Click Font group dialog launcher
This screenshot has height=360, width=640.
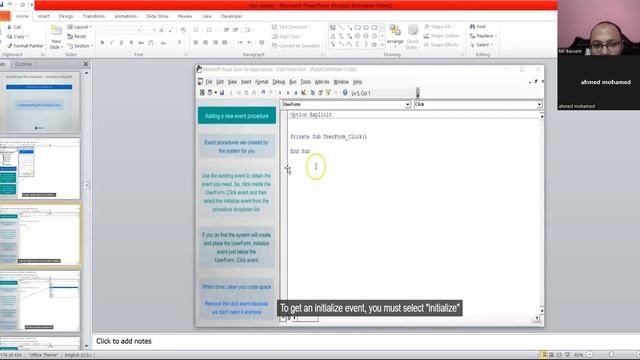pyautogui.click(x=186, y=54)
